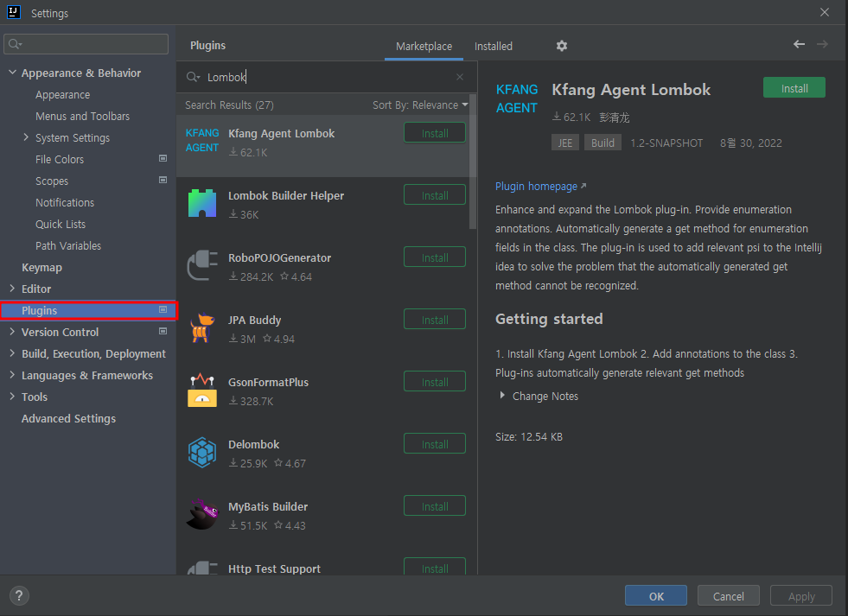
Task: Select Menus and Toolbars settings
Action: [x=83, y=116]
